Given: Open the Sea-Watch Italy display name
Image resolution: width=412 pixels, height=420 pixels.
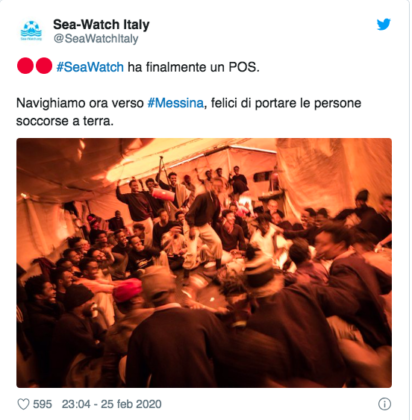Looking at the screenshot, I should tap(101, 24).
